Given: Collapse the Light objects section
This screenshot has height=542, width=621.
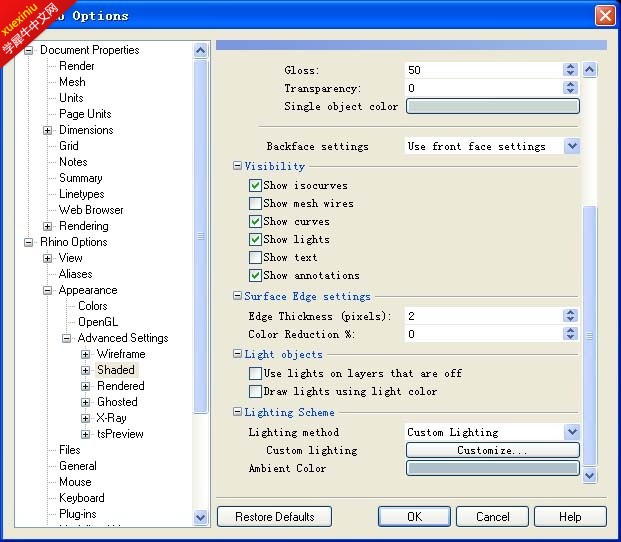Looking at the screenshot, I should [237, 354].
